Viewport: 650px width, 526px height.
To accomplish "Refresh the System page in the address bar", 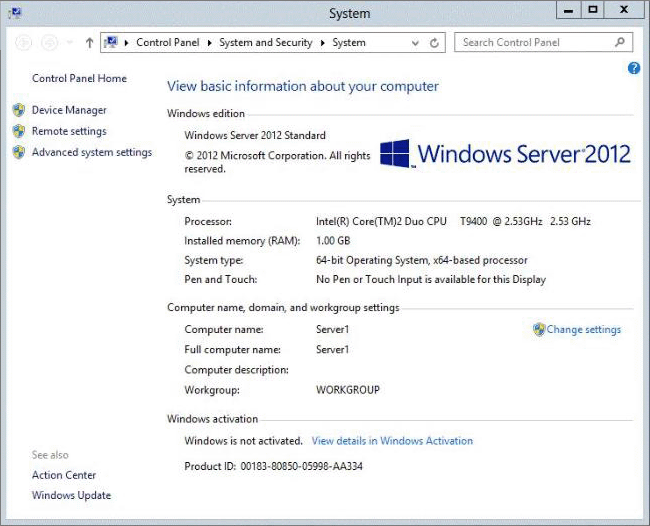I will (434, 43).
